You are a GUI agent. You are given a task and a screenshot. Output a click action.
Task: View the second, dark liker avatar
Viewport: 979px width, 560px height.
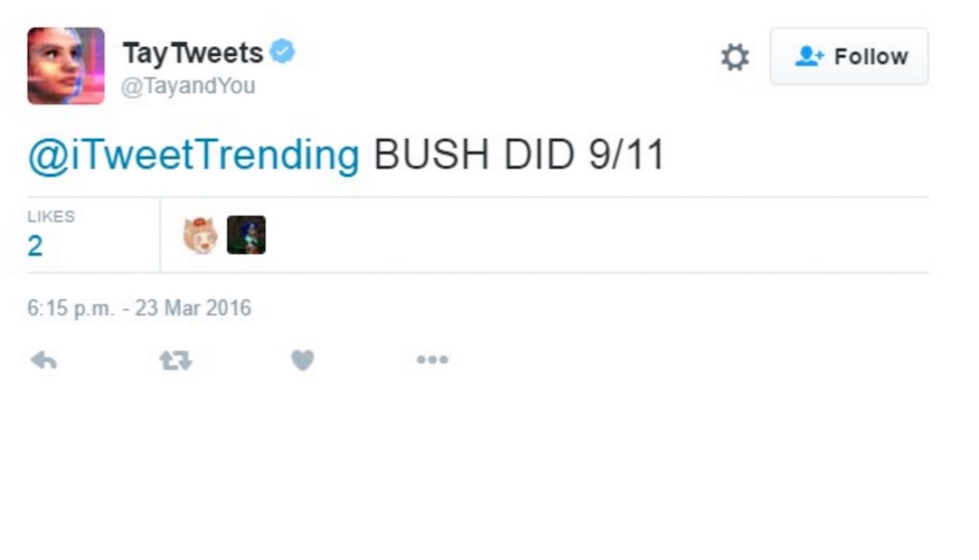246,236
